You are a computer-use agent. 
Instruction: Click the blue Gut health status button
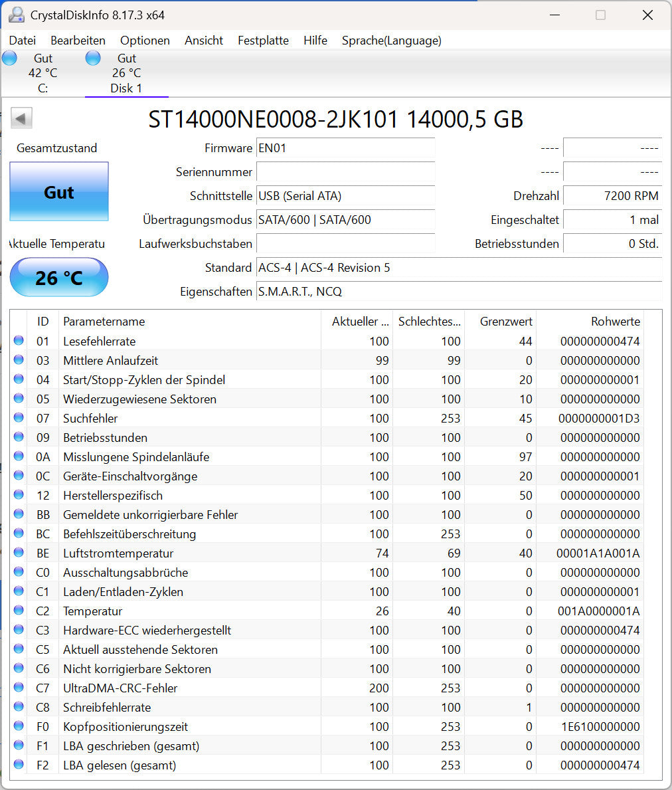click(58, 192)
